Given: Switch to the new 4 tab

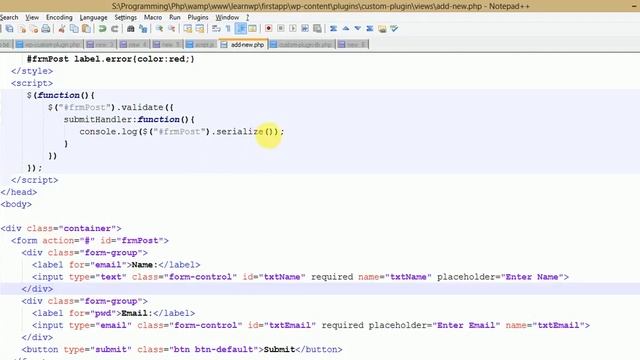Looking at the screenshot, I should [x=134, y=44].
